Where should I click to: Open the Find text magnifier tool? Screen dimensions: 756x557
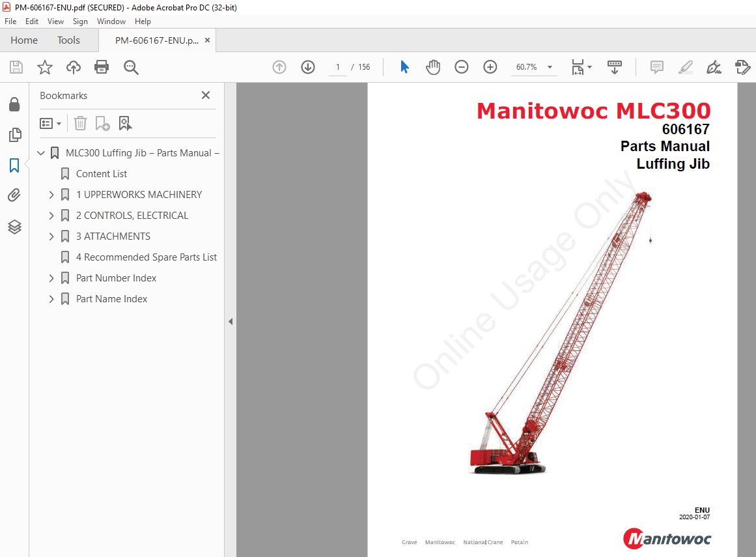(x=131, y=67)
